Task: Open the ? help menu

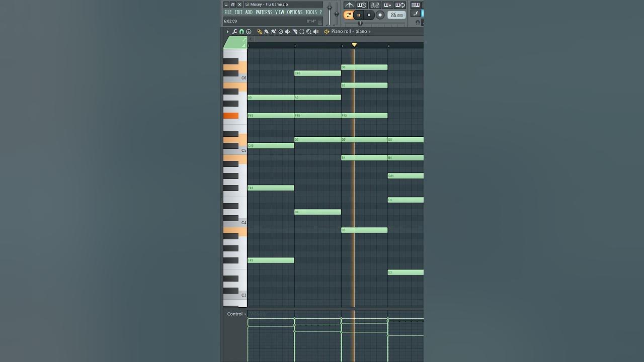Action: click(x=320, y=12)
